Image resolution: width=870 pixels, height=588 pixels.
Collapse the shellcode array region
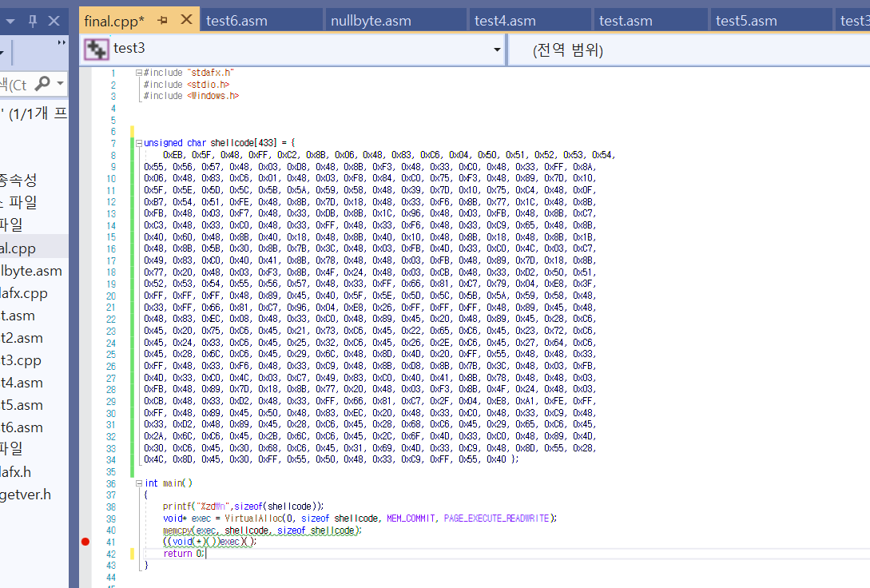click(139, 142)
